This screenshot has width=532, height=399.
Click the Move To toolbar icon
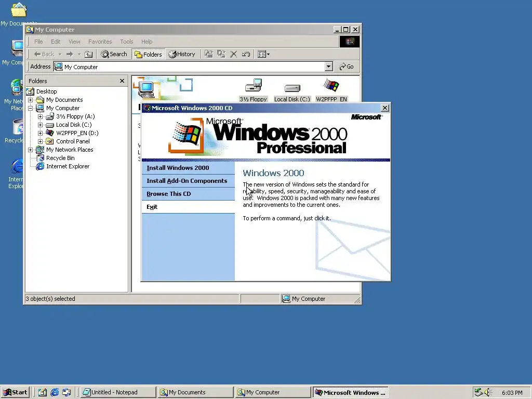point(209,54)
